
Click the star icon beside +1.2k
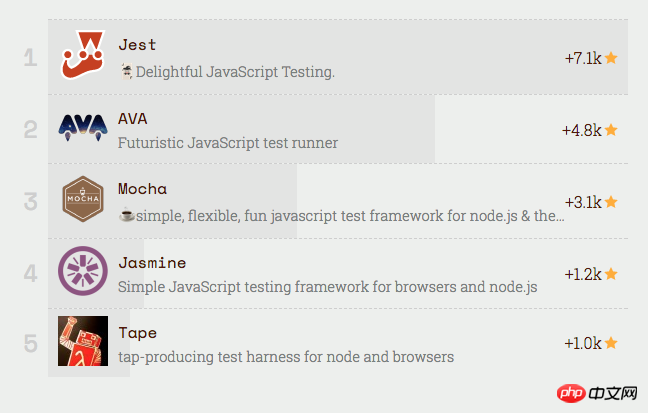coord(611,273)
